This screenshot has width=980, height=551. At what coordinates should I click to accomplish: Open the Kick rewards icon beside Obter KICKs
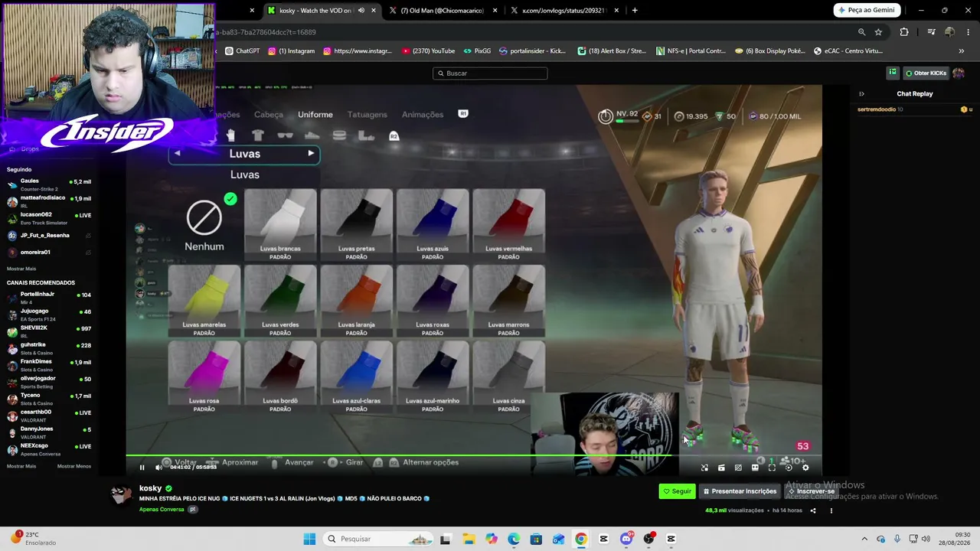pos(893,73)
